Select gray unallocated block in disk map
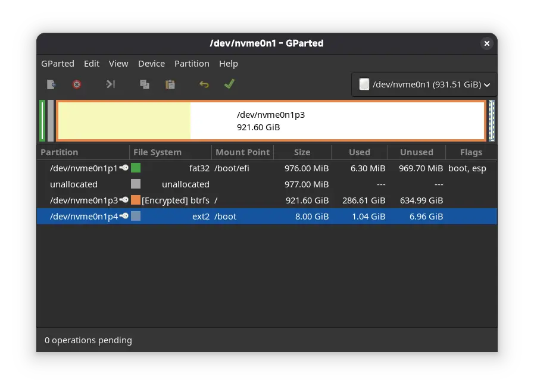The height and width of the screenshot is (392, 534). point(51,121)
